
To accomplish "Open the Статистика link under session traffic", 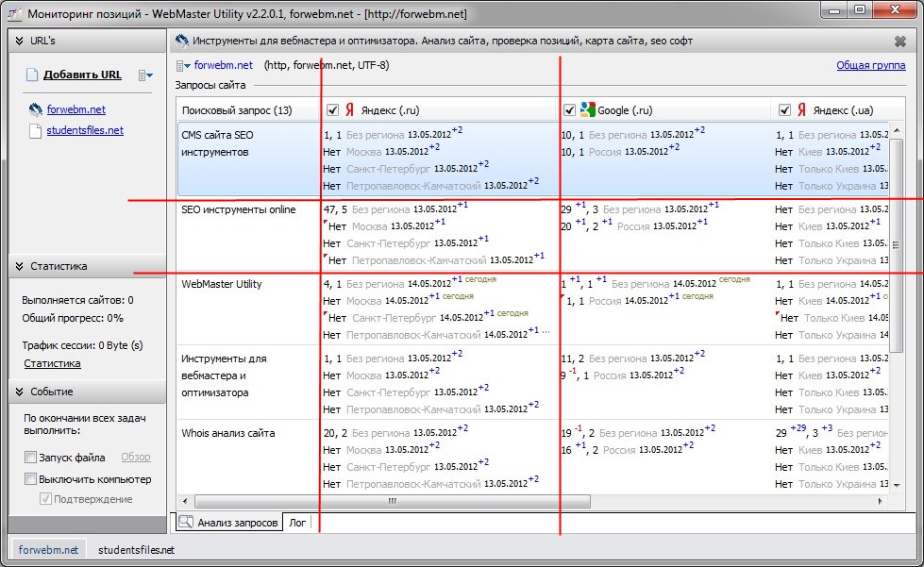I will [x=52, y=363].
